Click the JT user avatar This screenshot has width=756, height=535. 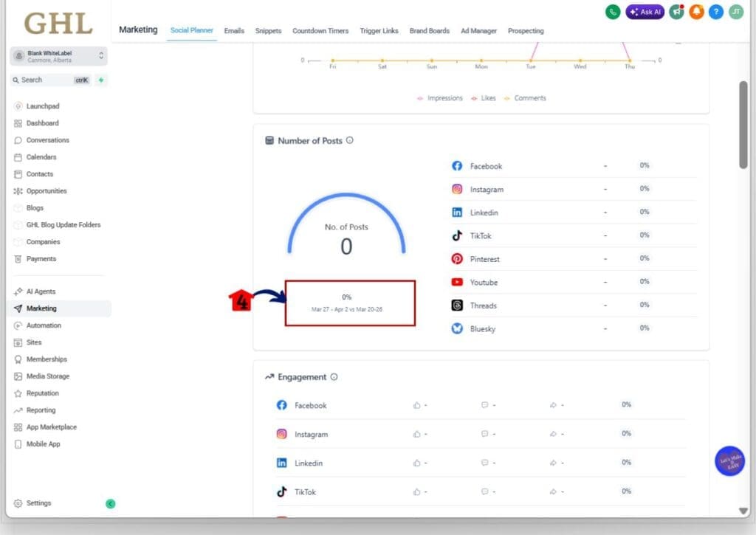736,12
